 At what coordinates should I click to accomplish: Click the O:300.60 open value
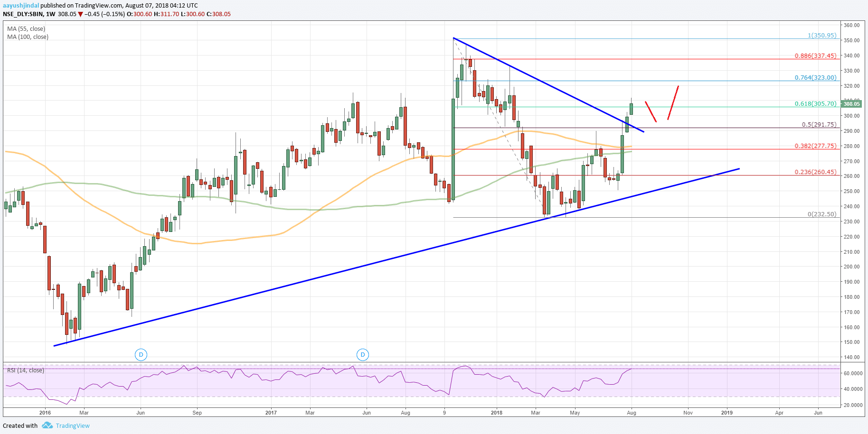tap(141, 14)
